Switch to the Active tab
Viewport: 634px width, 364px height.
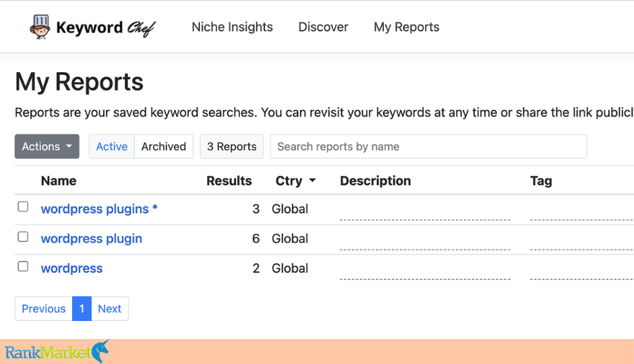point(111,146)
